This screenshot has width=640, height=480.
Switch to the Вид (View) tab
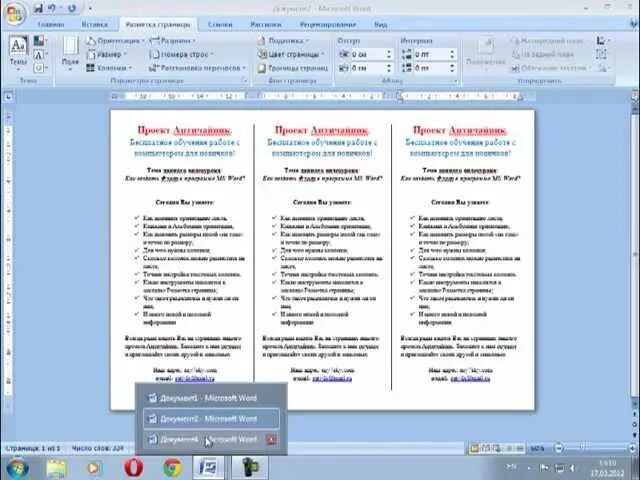click(380, 24)
